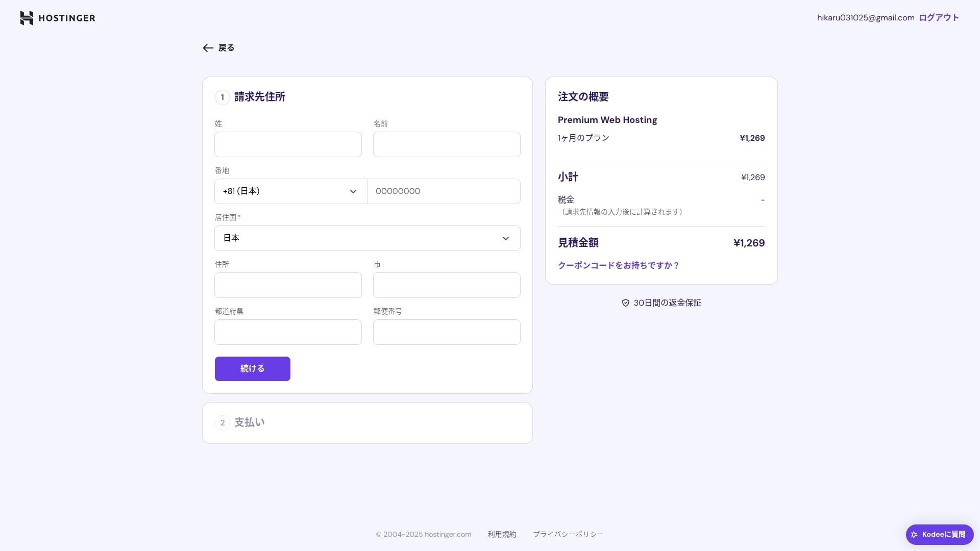Click the 住所 address field
Viewport: 980px width, 551px height.
pyautogui.click(x=288, y=285)
